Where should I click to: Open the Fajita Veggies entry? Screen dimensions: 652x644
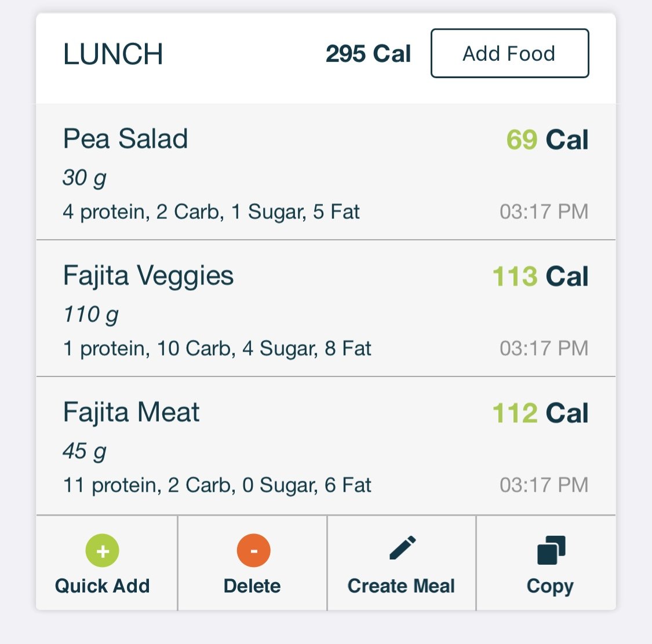point(326,308)
